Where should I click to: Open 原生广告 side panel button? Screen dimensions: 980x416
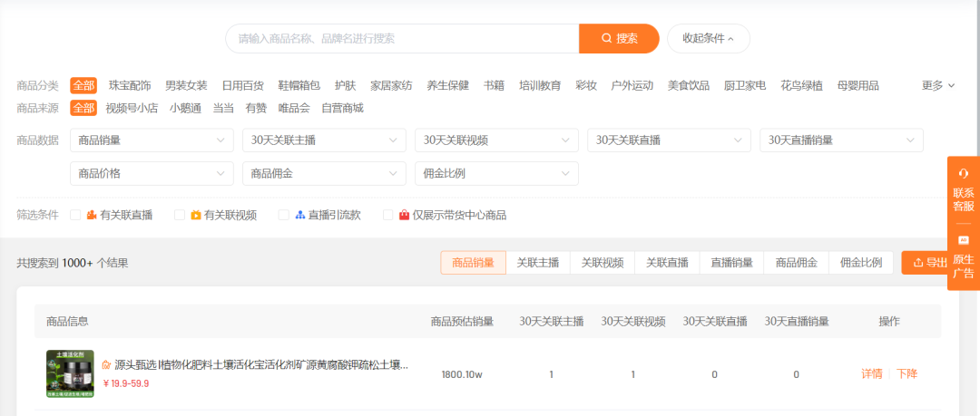click(x=964, y=256)
